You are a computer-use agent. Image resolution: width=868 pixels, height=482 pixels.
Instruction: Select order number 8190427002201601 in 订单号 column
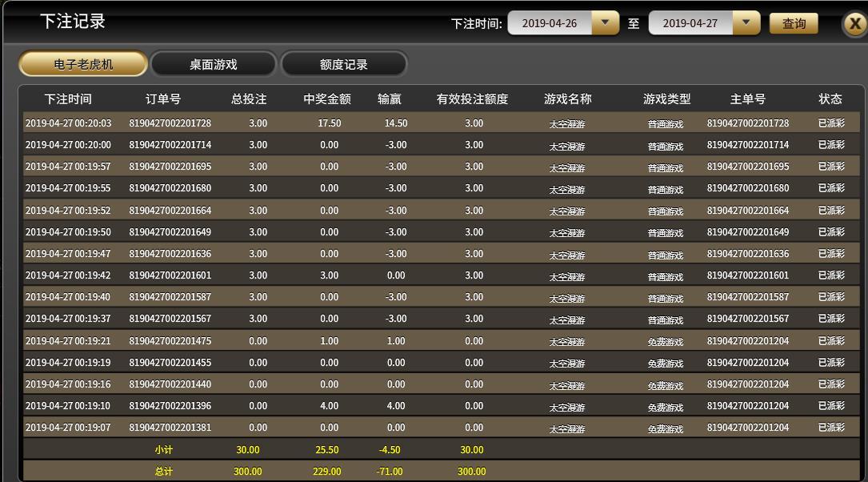170,275
